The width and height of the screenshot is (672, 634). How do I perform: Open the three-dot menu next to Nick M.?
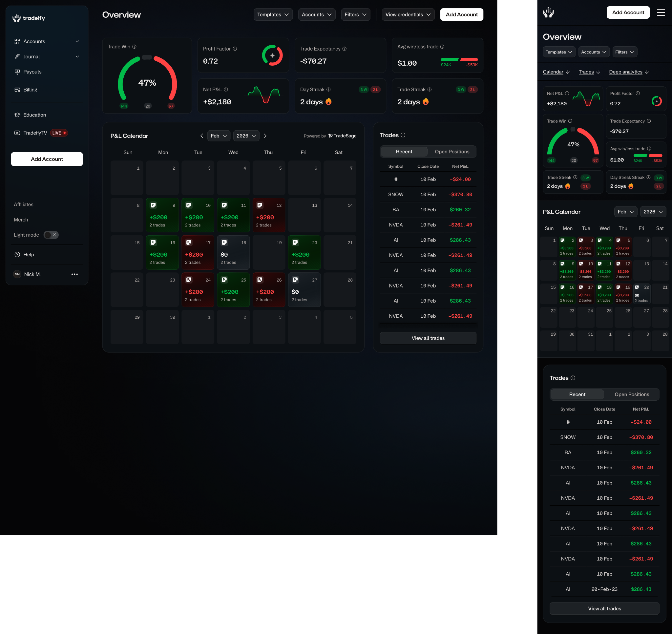tap(75, 274)
